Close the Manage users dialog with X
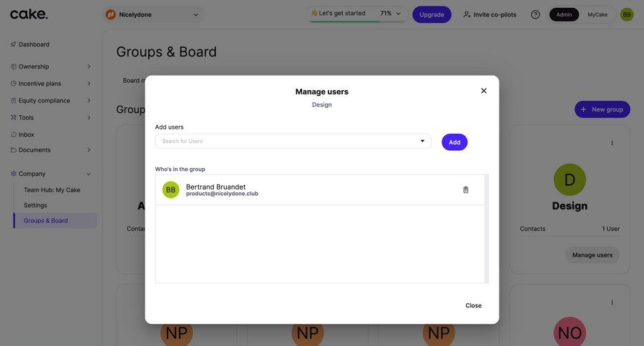Image resolution: width=644 pixels, height=346 pixels. [484, 91]
